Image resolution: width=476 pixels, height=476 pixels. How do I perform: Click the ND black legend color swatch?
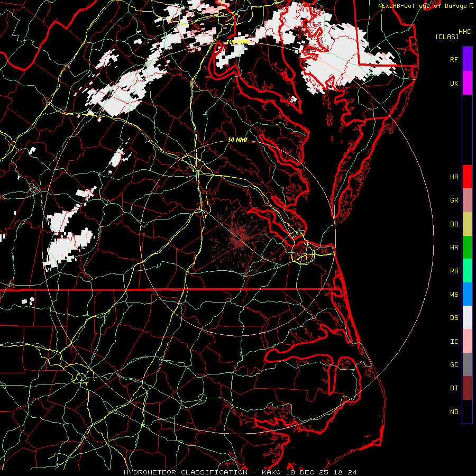coord(467,411)
